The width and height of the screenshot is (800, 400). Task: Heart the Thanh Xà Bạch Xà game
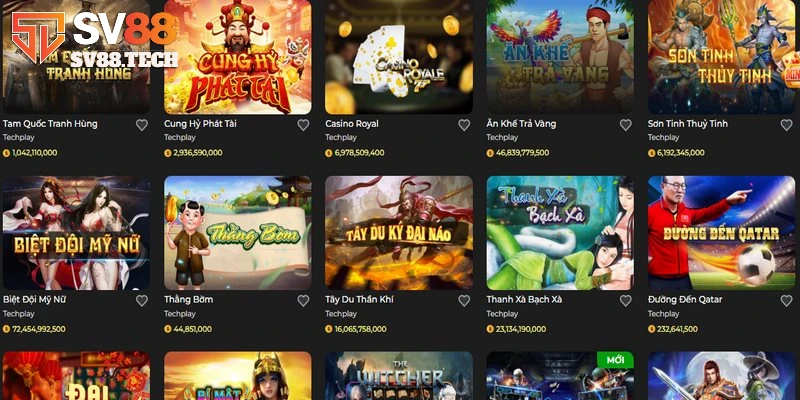(626, 301)
